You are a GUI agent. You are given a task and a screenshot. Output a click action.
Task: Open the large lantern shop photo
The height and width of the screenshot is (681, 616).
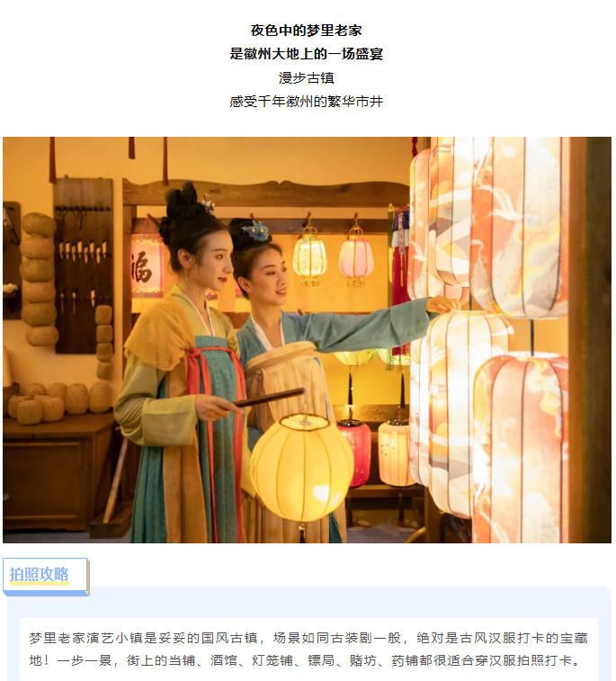[x=307, y=340]
